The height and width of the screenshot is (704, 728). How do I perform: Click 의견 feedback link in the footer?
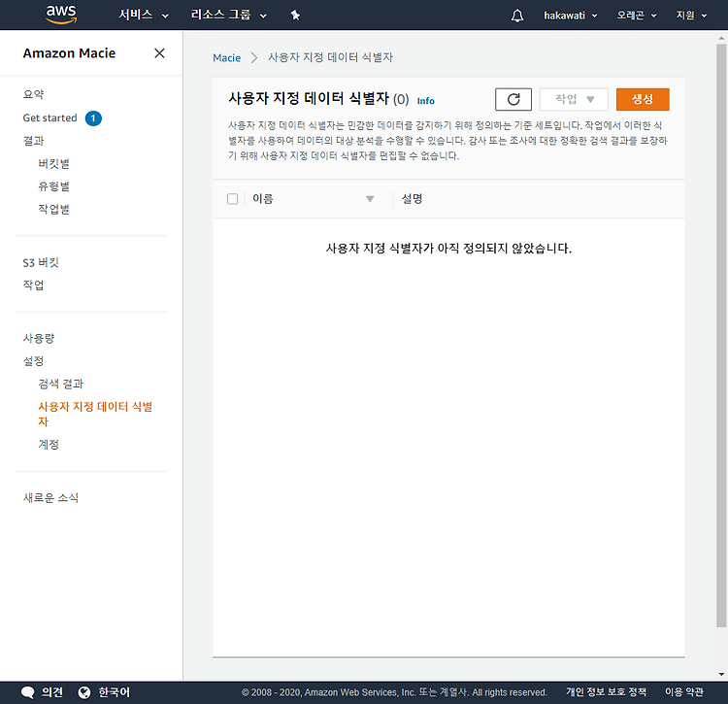click(52, 692)
